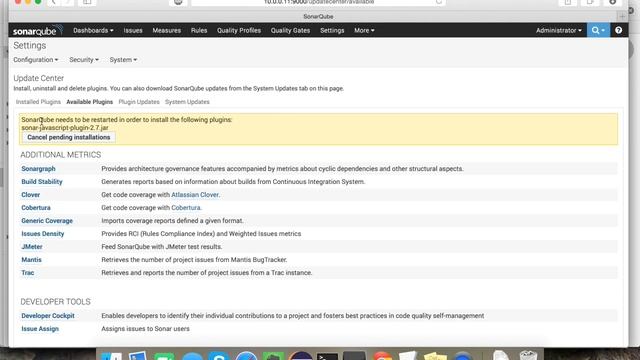Viewport: 640px width, 360px height.
Task: Expand the Security settings dropdown
Action: (x=84, y=60)
